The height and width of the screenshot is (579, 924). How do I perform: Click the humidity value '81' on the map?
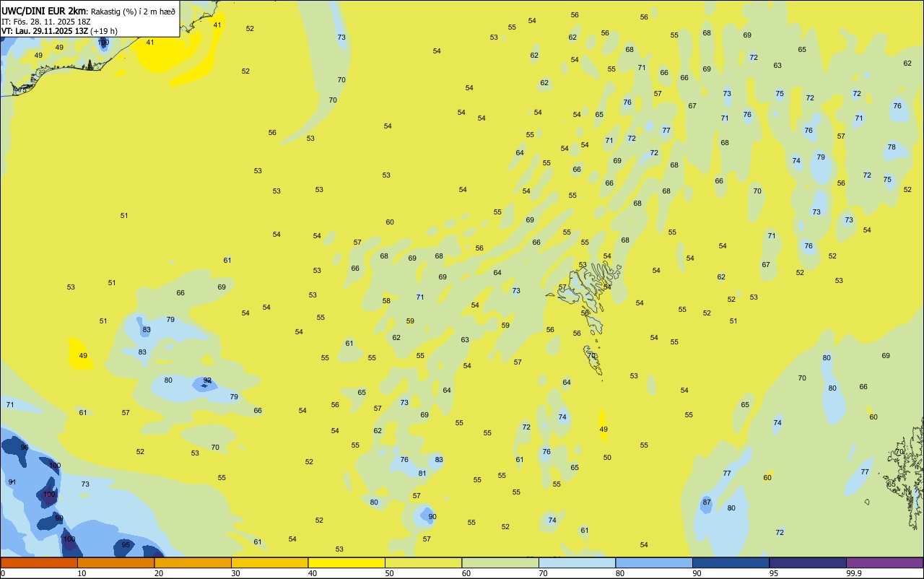(422, 474)
